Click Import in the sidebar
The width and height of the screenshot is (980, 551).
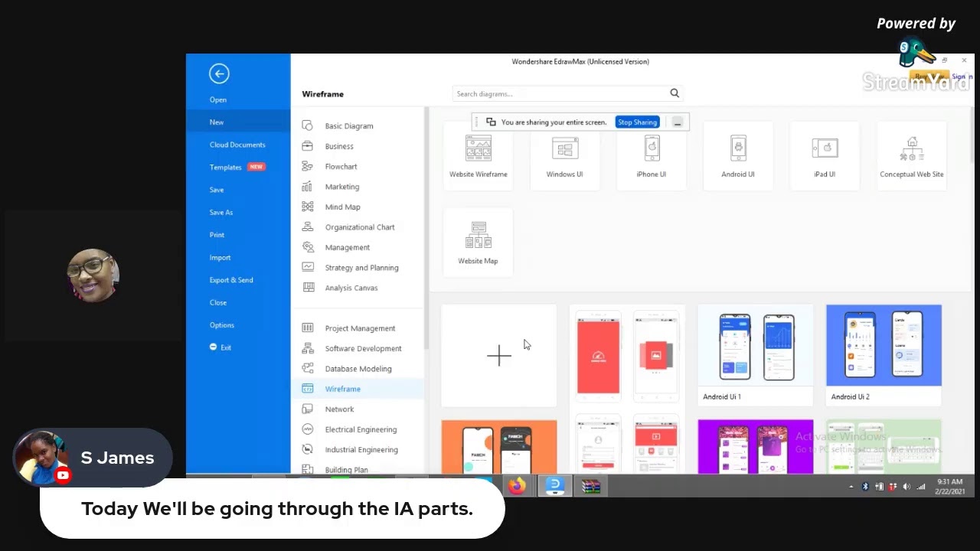220,257
